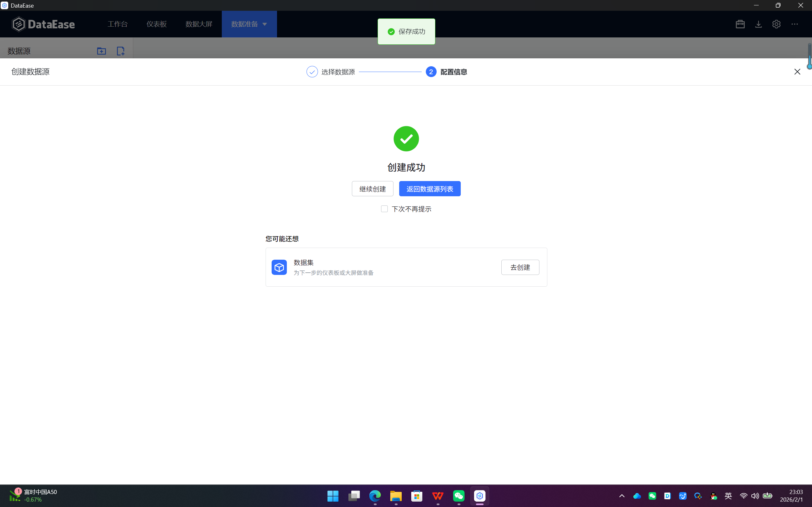
Task: Check the 下次不再提示 checkbox
Action: 384,209
